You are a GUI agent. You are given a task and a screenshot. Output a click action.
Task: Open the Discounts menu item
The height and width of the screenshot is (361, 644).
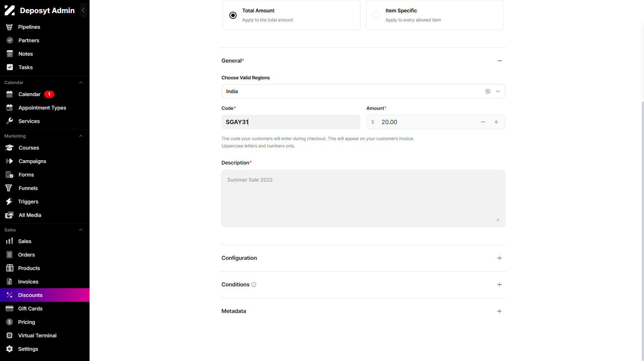click(45, 295)
